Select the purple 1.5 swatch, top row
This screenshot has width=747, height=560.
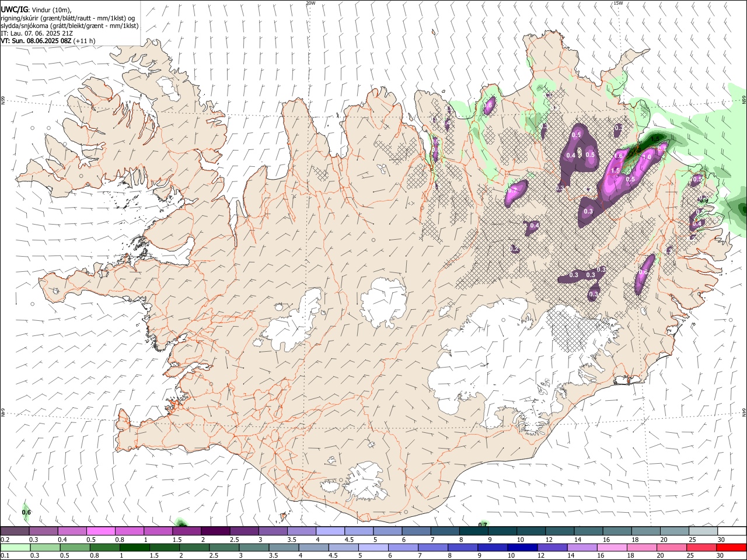pyautogui.click(x=187, y=531)
